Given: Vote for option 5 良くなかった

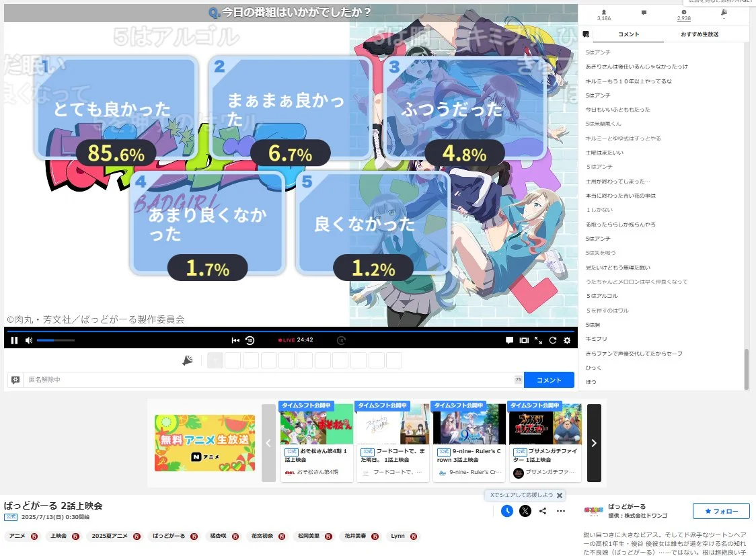Looking at the screenshot, I should coord(373,223).
